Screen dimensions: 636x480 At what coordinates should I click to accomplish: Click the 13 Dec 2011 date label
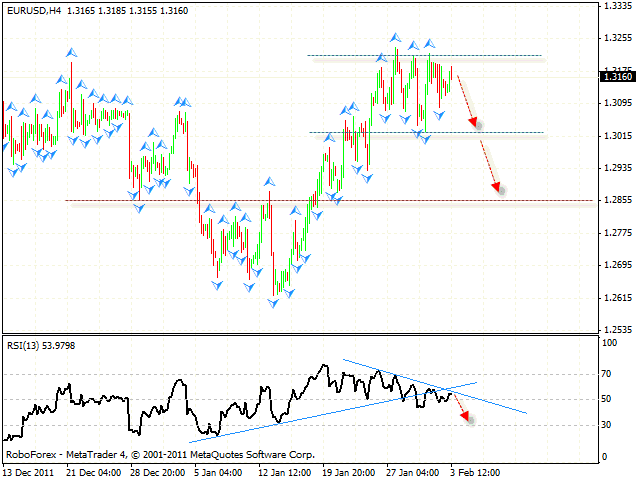point(28,470)
